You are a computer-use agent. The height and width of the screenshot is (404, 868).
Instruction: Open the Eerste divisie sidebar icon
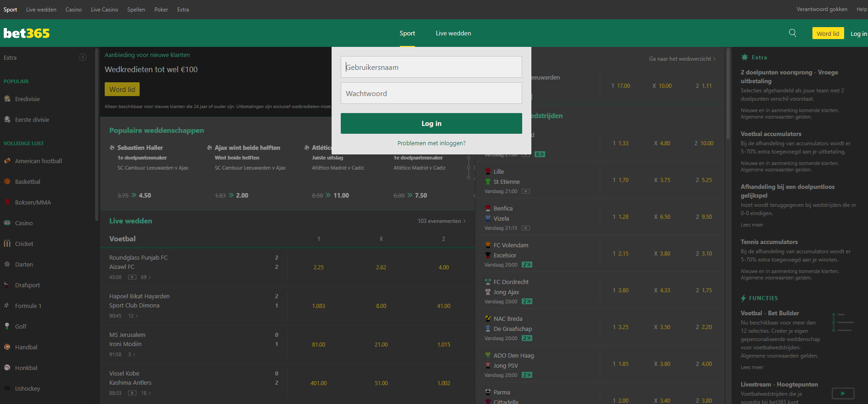pyautogui.click(x=7, y=119)
